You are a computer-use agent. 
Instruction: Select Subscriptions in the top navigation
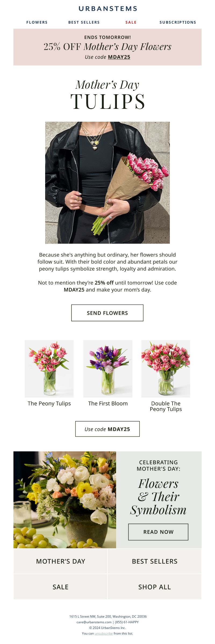pos(178,22)
